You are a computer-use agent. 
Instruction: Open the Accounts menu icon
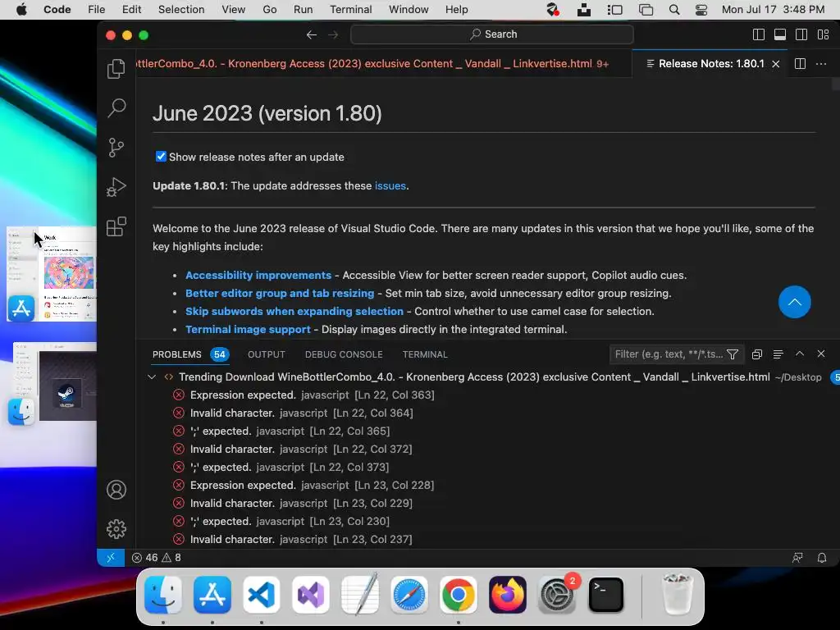(x=116, y=490)
